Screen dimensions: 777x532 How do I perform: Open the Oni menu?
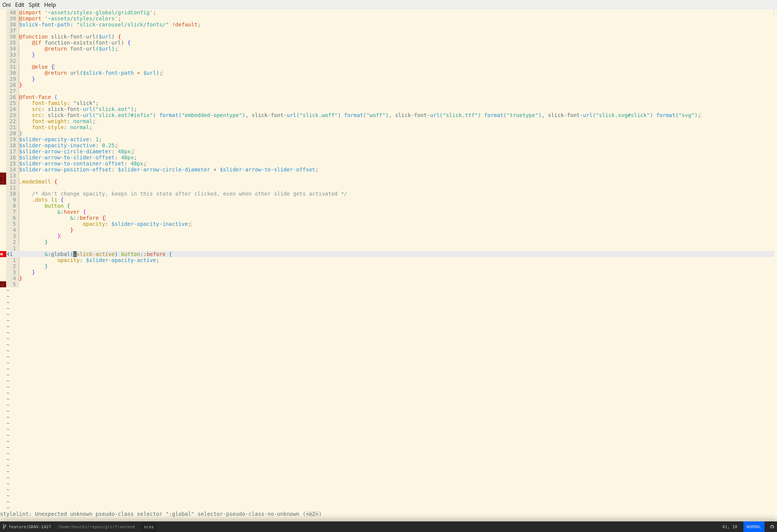click(6, 5)
